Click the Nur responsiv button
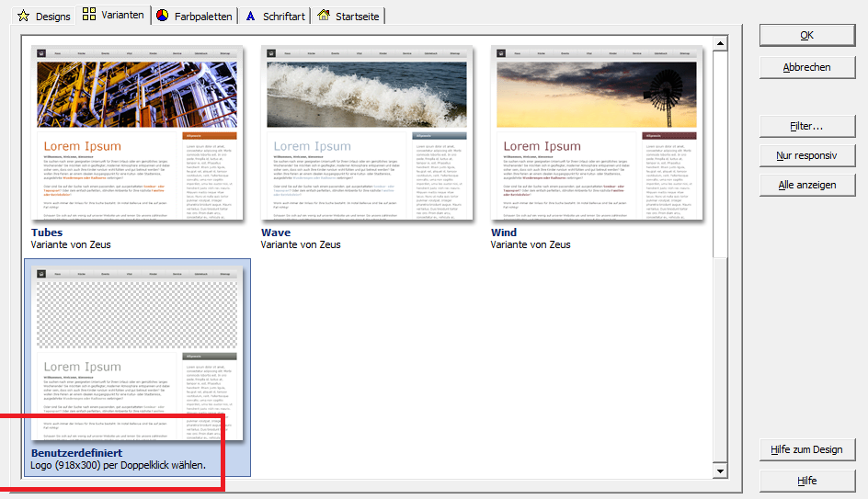The height and width of the screenshot is (499, 868). [x=807, y=155]
